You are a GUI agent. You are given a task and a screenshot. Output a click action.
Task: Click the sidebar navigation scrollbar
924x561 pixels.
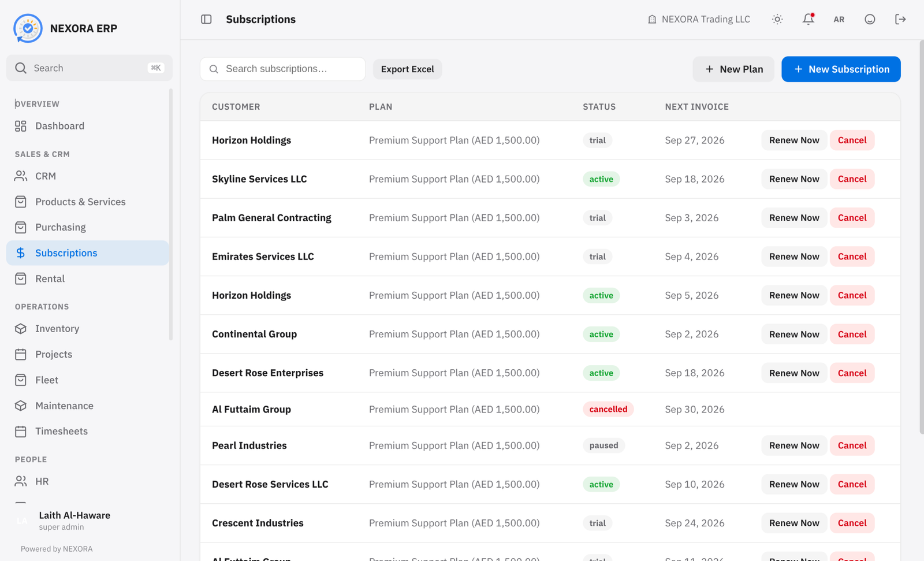click(170, 214)
